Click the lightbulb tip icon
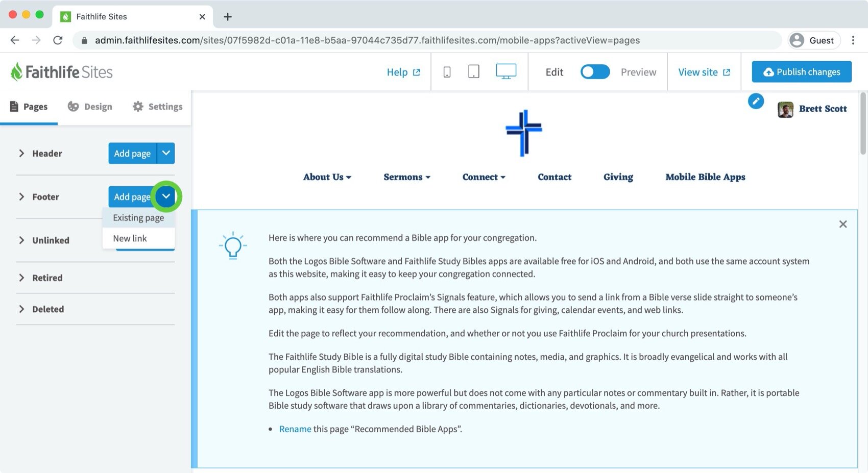Viewport: 868px width, 473px height. click(233, 245)
